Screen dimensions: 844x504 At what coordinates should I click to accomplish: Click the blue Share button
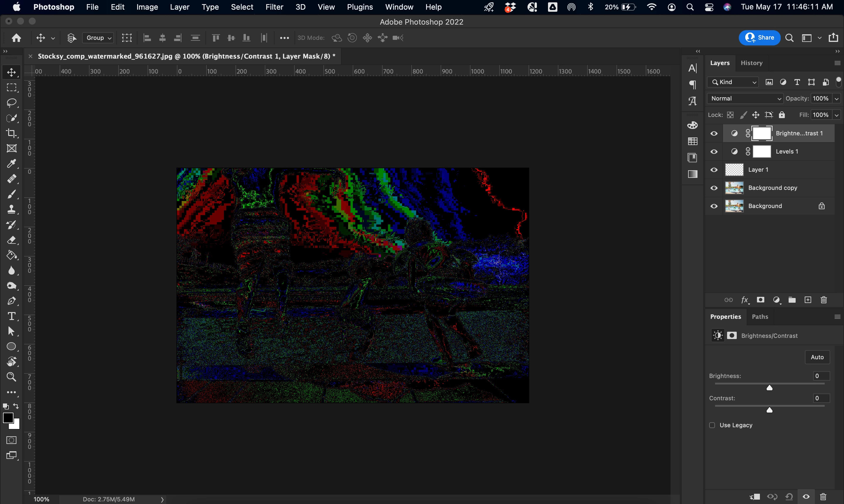pyautogui.click(x=759, y=38)
